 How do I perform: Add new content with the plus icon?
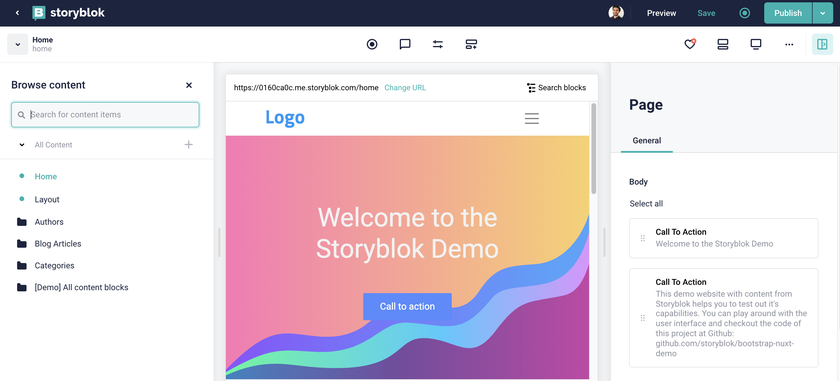(189, 144)
